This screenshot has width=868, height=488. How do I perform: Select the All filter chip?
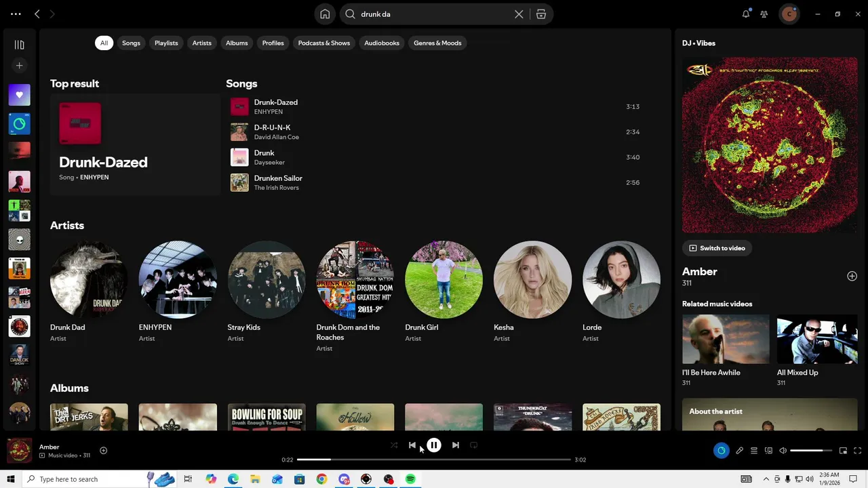click(x=104, y=43)
